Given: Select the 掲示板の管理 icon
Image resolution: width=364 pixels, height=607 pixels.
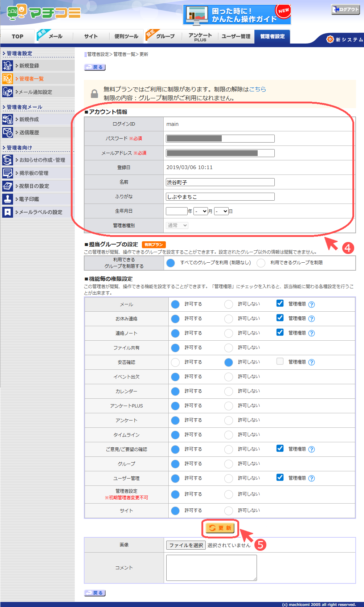Looking at the screenshot, I should tap(8, 173).
